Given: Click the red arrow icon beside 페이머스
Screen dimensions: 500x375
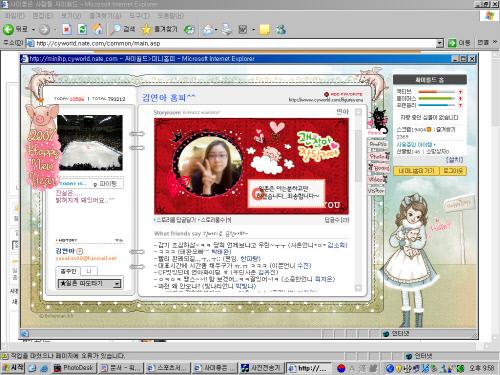Looking at the screenshot, I should click(460, 98).
